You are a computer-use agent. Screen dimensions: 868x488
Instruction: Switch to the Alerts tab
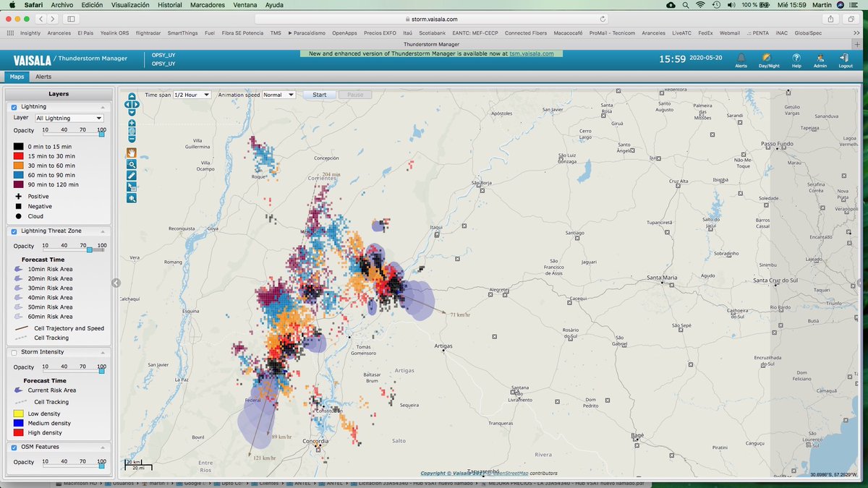tap(43, 76)
